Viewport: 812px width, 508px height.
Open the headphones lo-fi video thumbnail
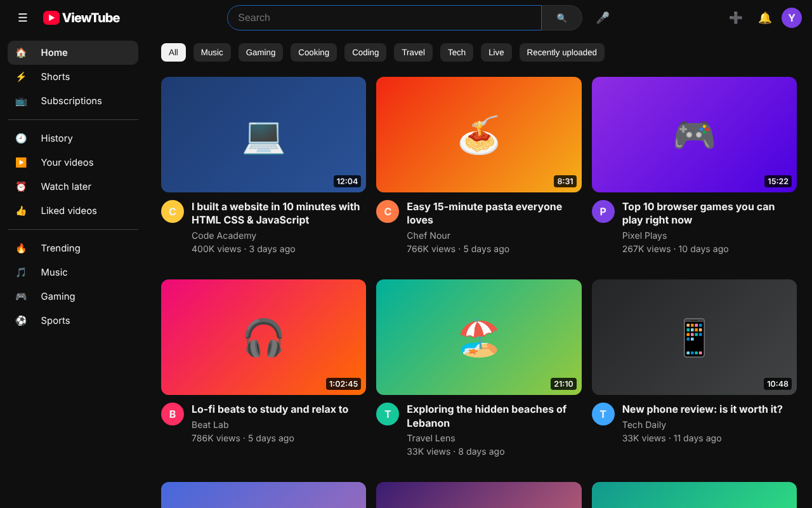[263, 337]
